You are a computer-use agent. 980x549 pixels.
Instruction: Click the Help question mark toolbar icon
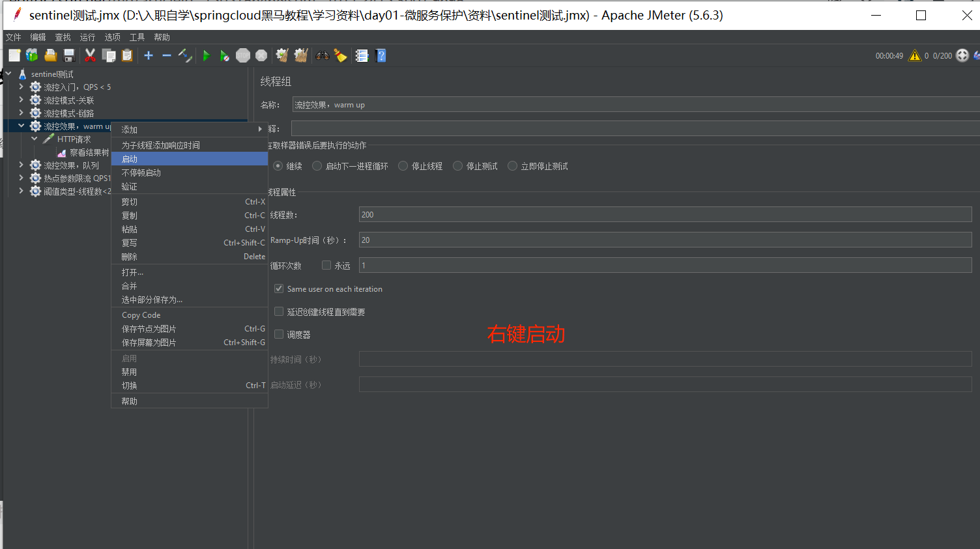(x=381, y=56)
